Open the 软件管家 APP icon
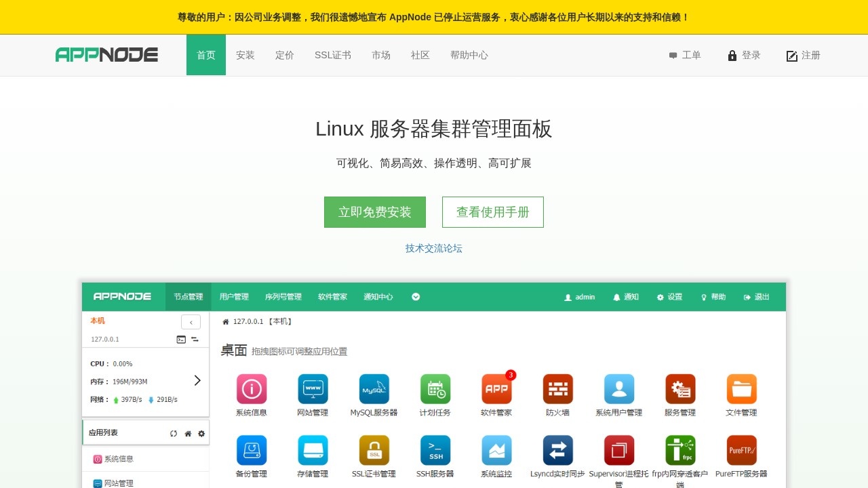 496,389
